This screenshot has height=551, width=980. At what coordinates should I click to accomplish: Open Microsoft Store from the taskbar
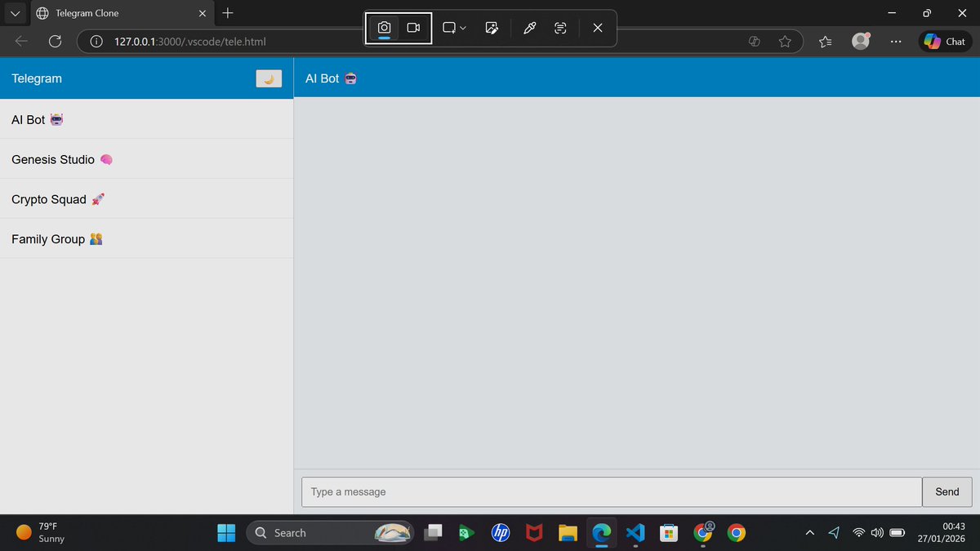click(x=669, y=533)
